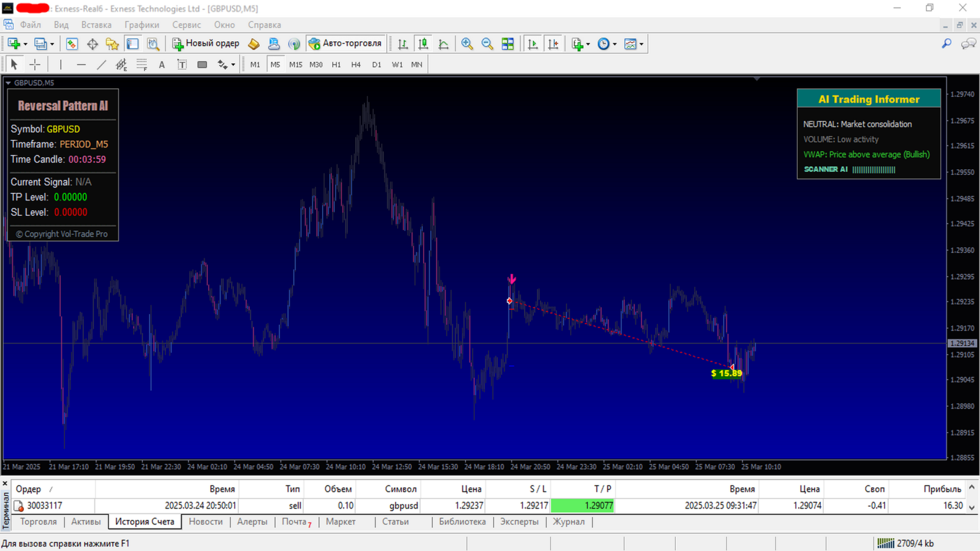This screenshot has width=980, height=551.
Task: Expand the New chart dropdown arrow
Action: pos(26,44)
